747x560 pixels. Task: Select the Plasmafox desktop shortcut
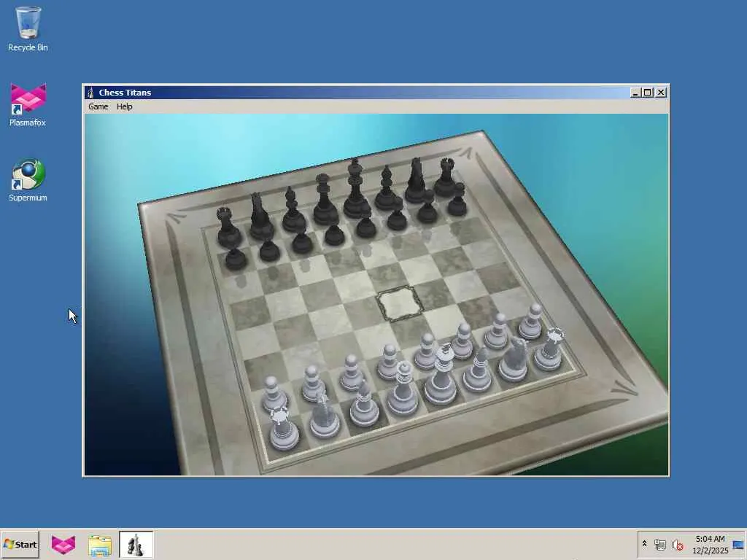pyautogui.click(x=28, y=105)
